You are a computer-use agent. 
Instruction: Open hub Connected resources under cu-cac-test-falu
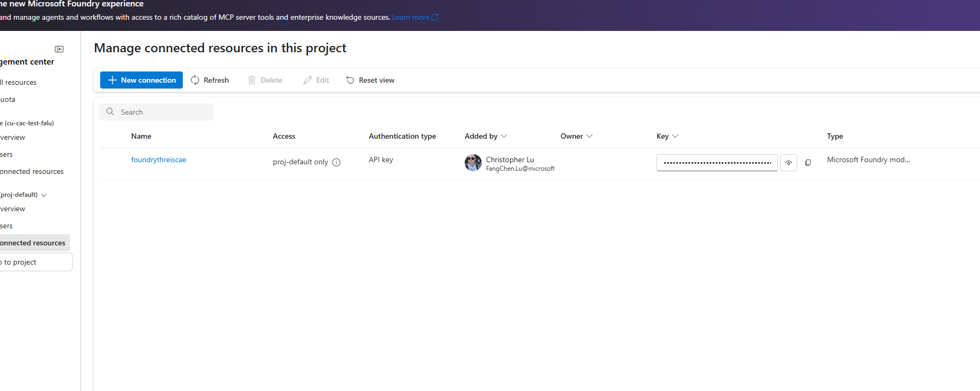pyautogui.click(x=32, y=171)
